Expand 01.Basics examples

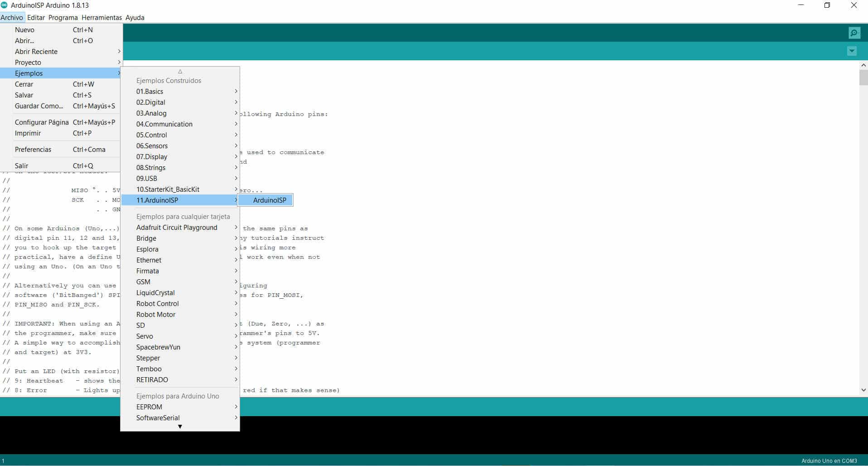click(180, 92)
